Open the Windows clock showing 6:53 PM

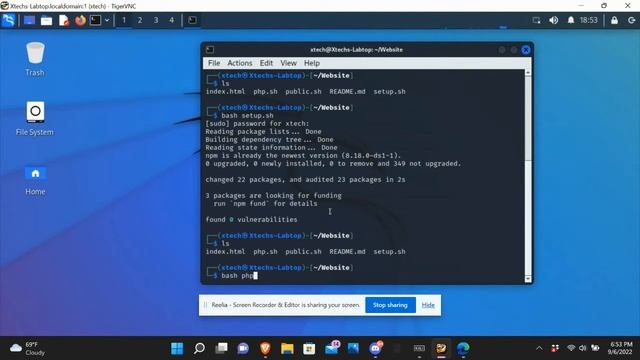coord(620,348)
